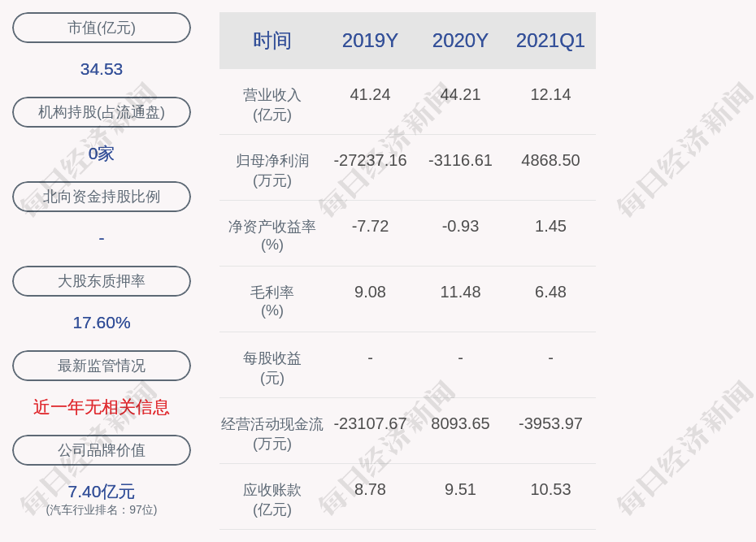Select revenue value 44.21
This screenshot has height=542, width=756.
tap(460, 94)
